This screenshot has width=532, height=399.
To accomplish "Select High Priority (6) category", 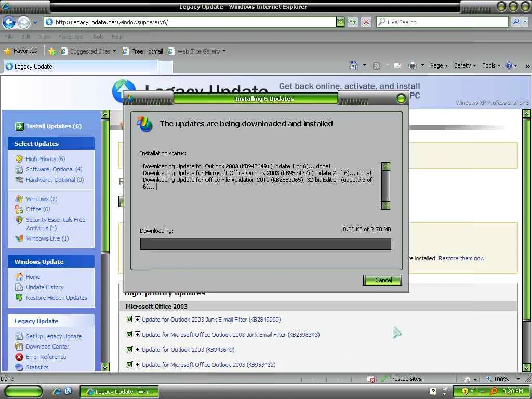I will tap(46, 159).
